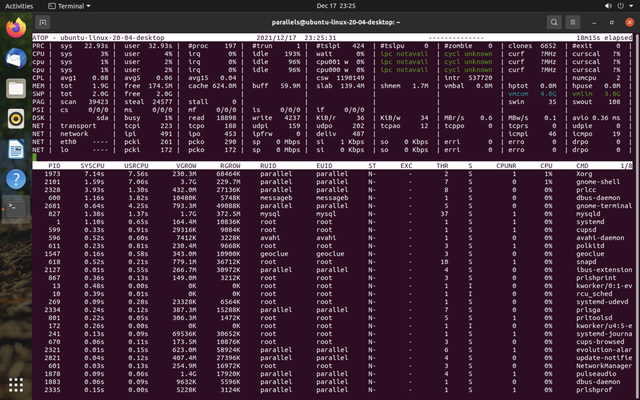Minimize the terminal window
Image resolution: width=640 pixels, height=400 pixels.
(x=594, y=22)
